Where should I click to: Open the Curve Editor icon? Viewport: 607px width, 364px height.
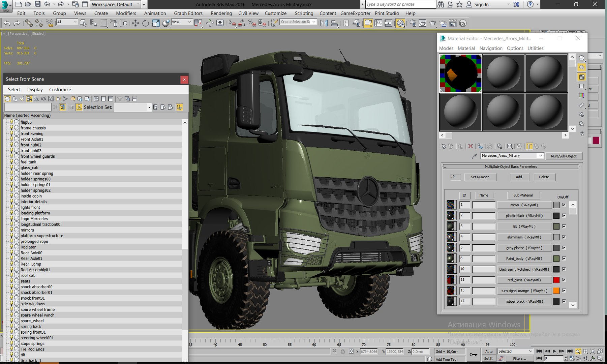pyautogui.click(x=378, y=23)
